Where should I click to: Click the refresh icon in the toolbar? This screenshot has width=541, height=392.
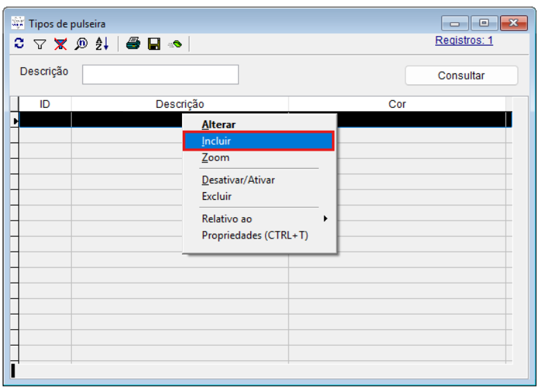(x=19, y=44)
